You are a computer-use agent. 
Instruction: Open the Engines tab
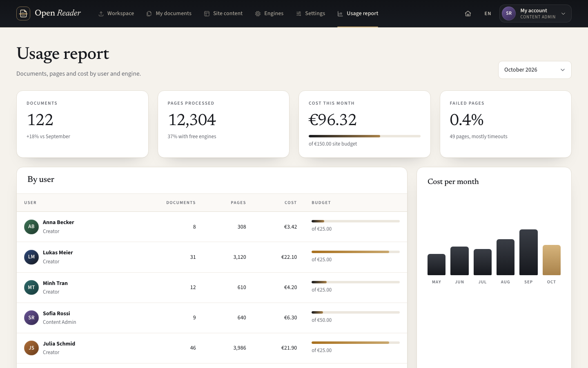pos(269,13)
